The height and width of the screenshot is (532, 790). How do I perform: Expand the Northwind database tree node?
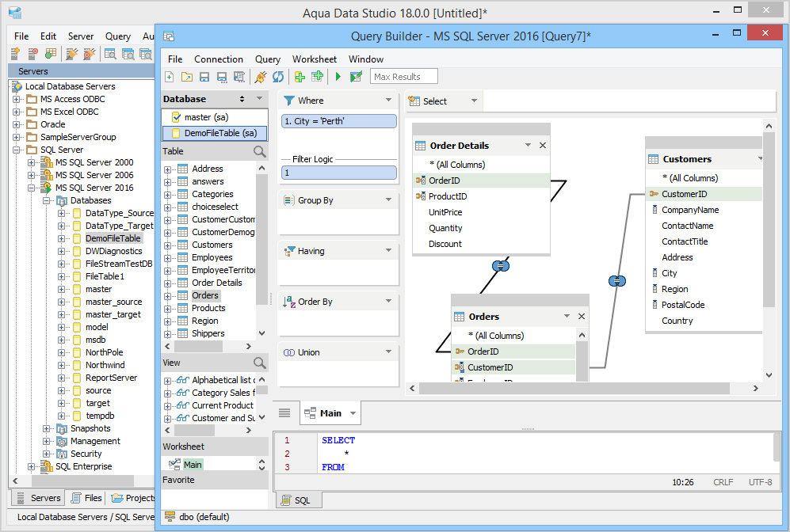(61, 366)
